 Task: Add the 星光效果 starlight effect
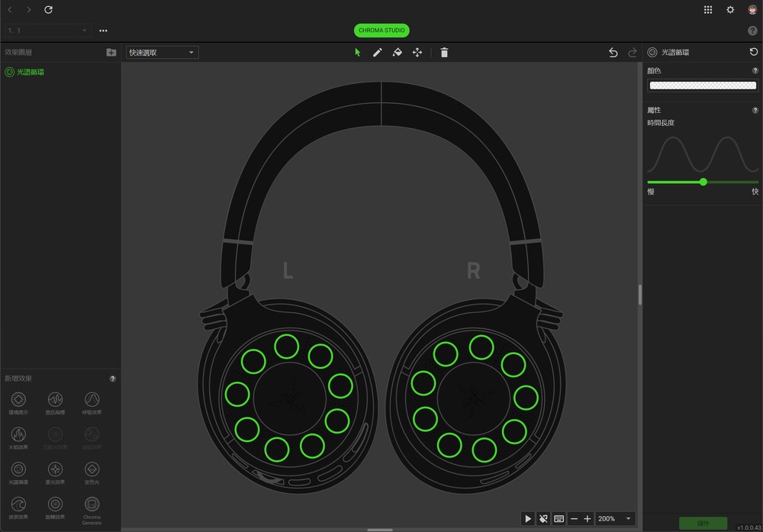pyautogui.click(x=55, y=472)
